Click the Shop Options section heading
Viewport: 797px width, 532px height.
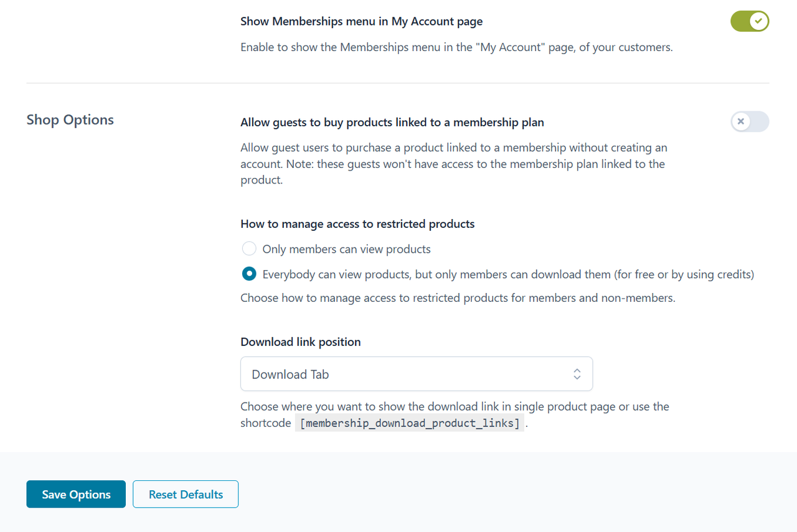coord(70,119)
